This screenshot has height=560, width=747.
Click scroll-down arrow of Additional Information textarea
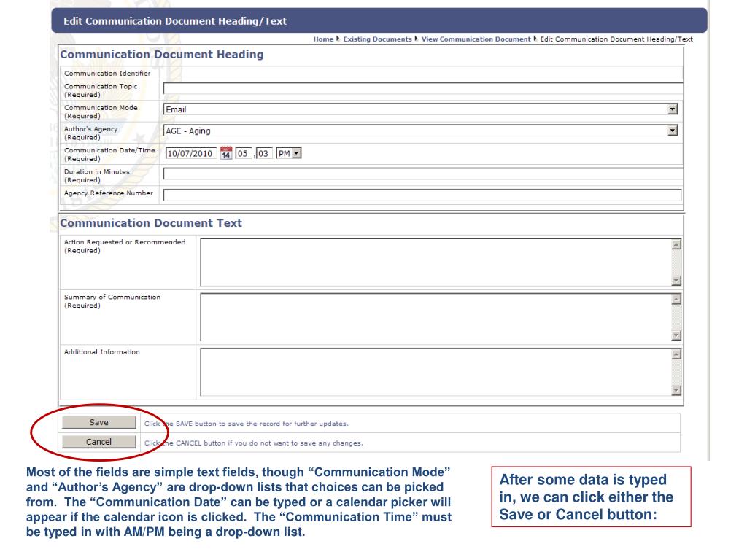676,391
